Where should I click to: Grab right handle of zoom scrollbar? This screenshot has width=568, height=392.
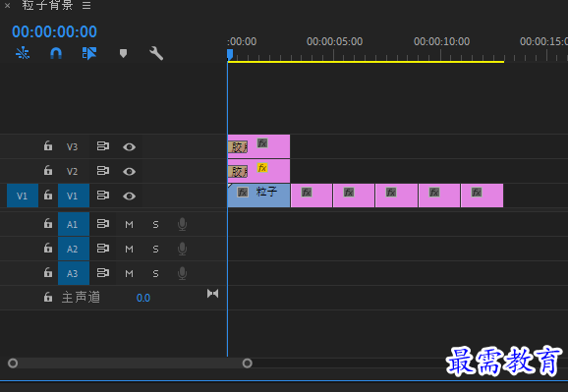click(248, 363)
